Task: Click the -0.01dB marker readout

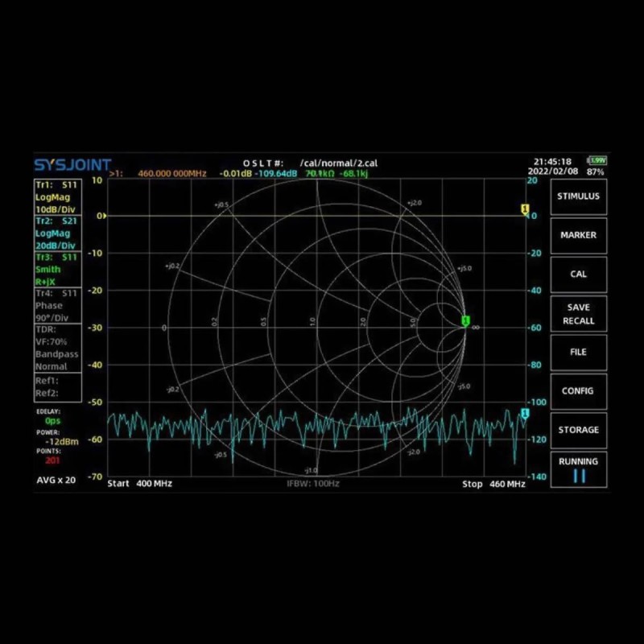Action: pos(235,173)
